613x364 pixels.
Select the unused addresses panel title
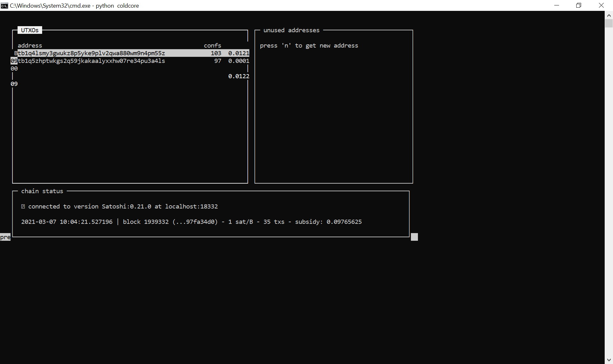[291, 30]
